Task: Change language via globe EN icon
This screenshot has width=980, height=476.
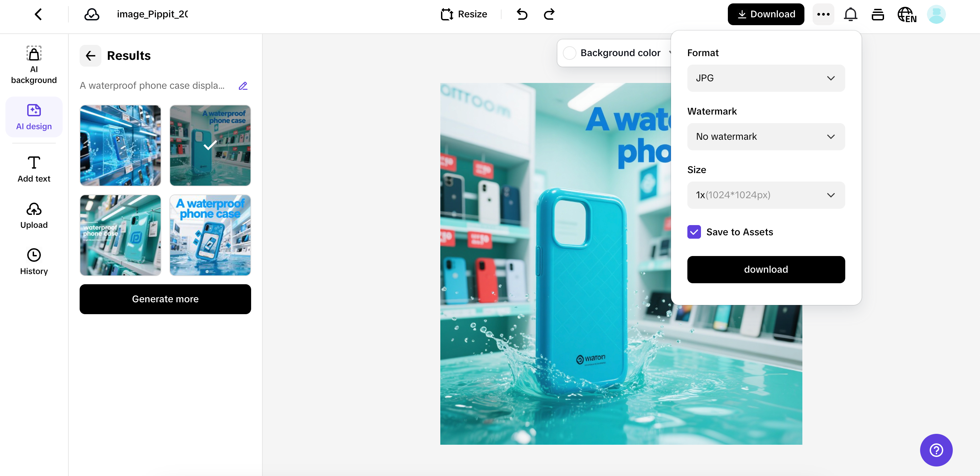Action: pyautogui.click(x=906, y=14)
